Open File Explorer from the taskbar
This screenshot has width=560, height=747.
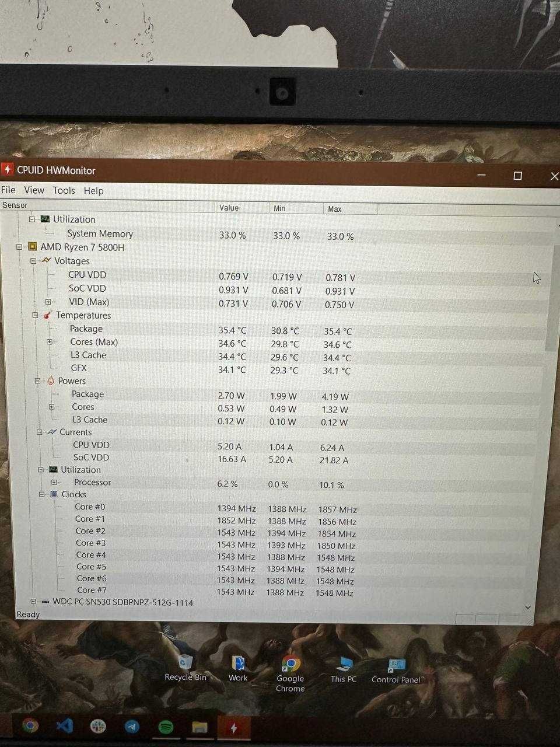click(x=200, y=727)
